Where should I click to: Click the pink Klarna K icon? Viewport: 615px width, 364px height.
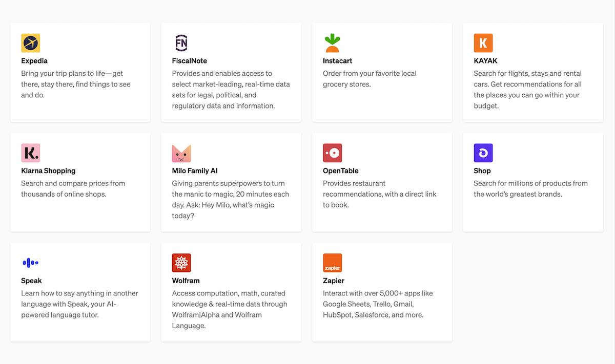pyautogui.click(x=30, y=153)
